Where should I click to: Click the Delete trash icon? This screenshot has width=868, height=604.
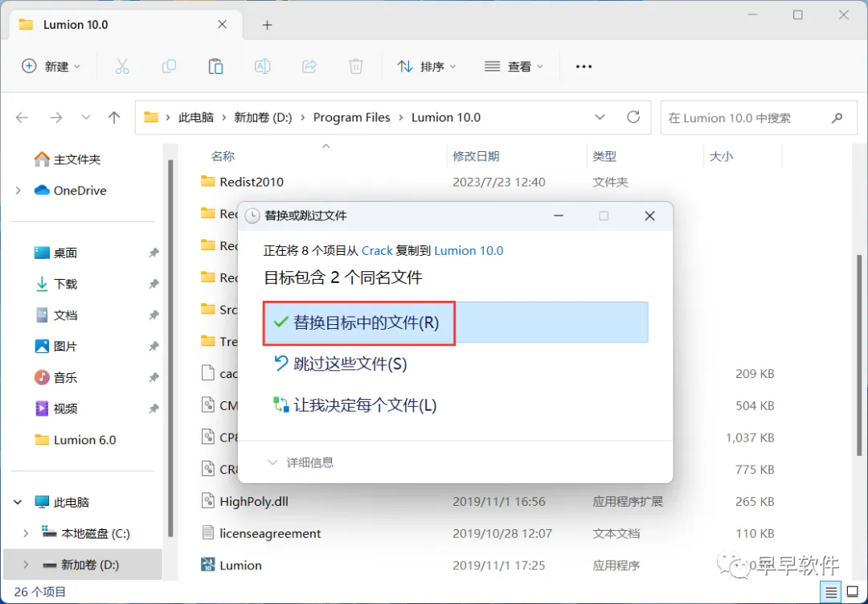(x=356, y=67)
